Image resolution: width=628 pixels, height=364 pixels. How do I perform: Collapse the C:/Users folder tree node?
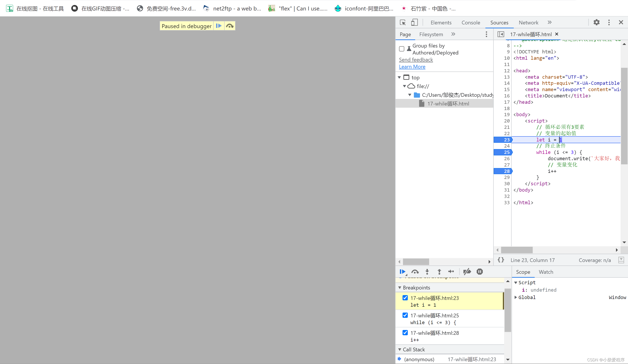pyautogui.click(x=410, y=95)
